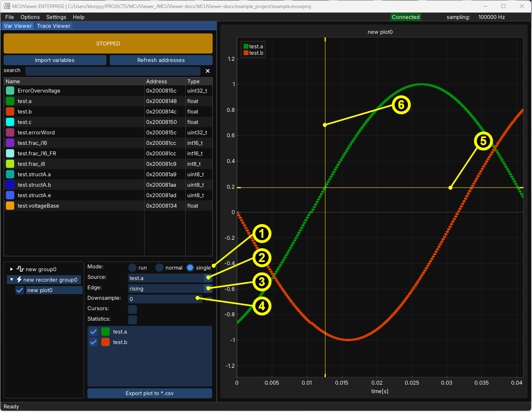Click the recorder group lightning bolt icon
Image resolution: width=532 pixels, height=412 pixels.
[19, 280]
